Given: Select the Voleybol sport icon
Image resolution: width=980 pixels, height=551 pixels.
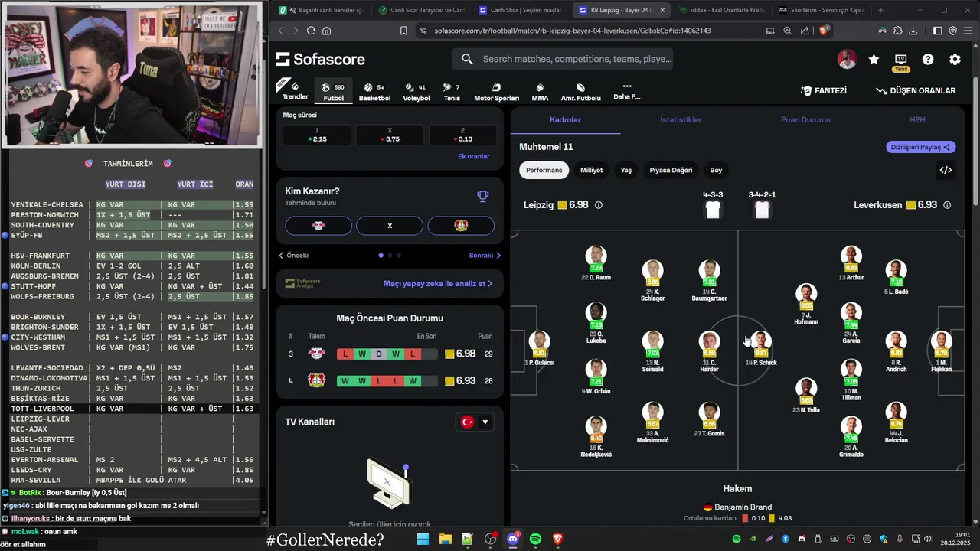Looking at the screenshot, I should [x=416, y=92].
